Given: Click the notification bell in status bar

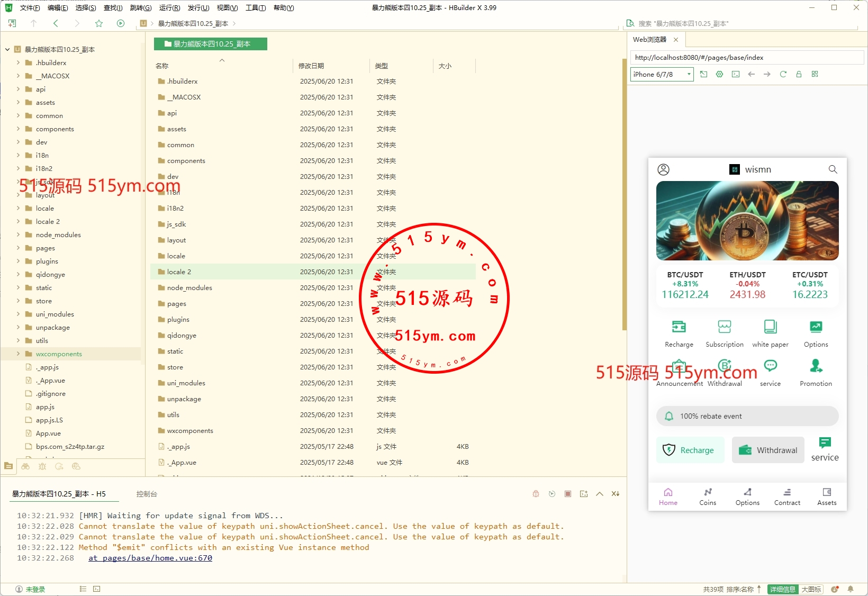Looking at the screenshot, I should [851, 589].
